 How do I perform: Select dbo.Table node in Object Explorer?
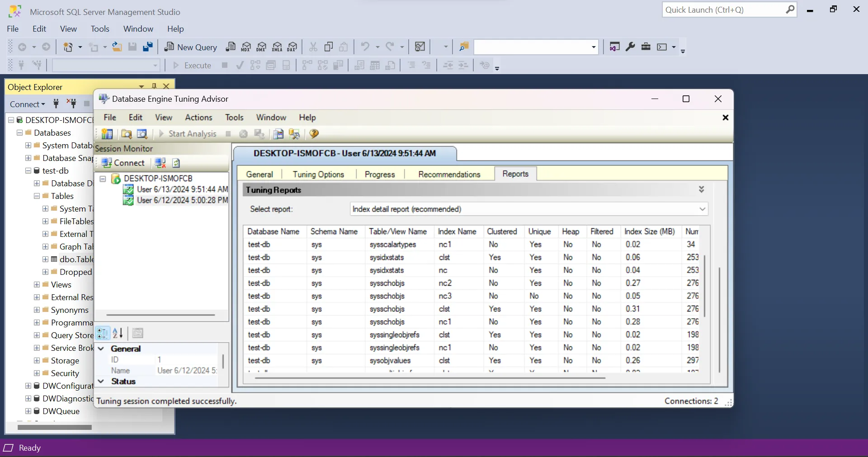tap(76, 259)
